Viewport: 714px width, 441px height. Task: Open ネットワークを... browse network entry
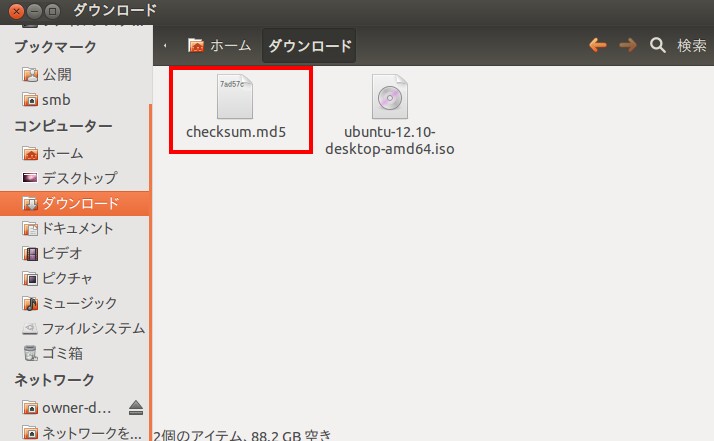(x=75, y=433)
